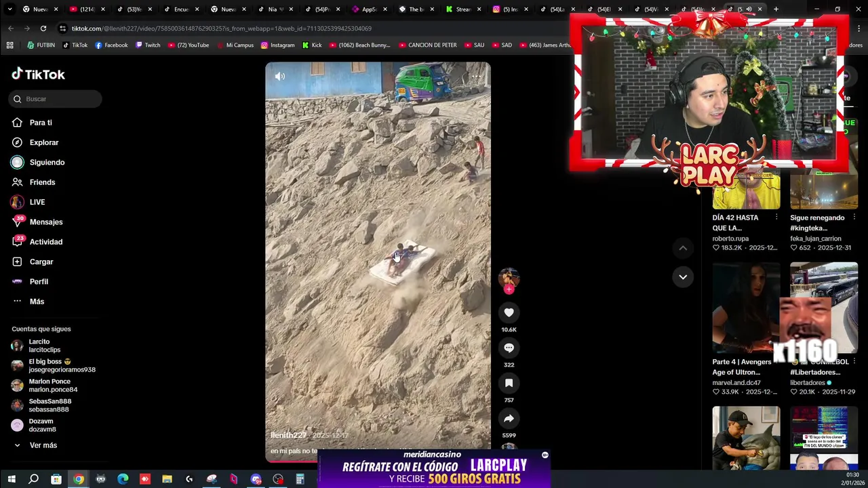The image size is (868, 488).
Task: Open Actividad notifications
Action: 46,242
